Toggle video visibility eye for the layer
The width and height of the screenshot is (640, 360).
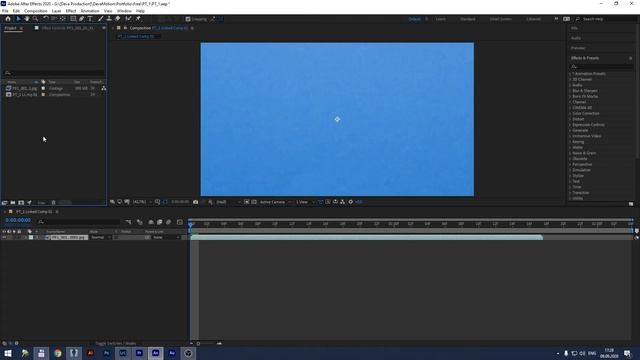(4, 238)
